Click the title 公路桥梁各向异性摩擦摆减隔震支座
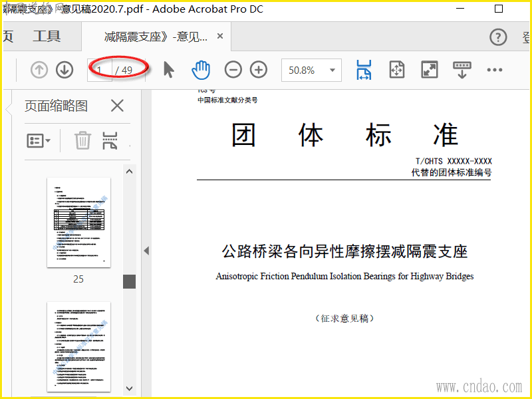Viewport: 532px width, 399px height. (x=344, y=252)
